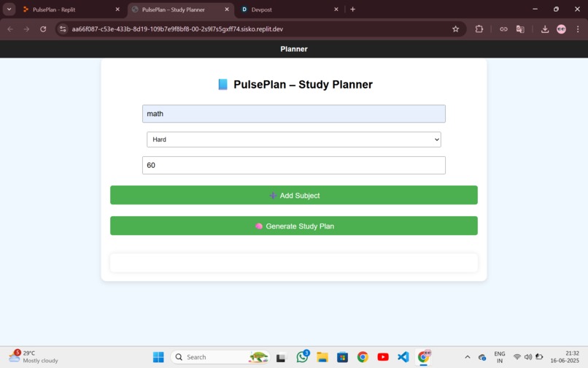Click the link icon in the toolbar
588x368 pixels.
503,29
